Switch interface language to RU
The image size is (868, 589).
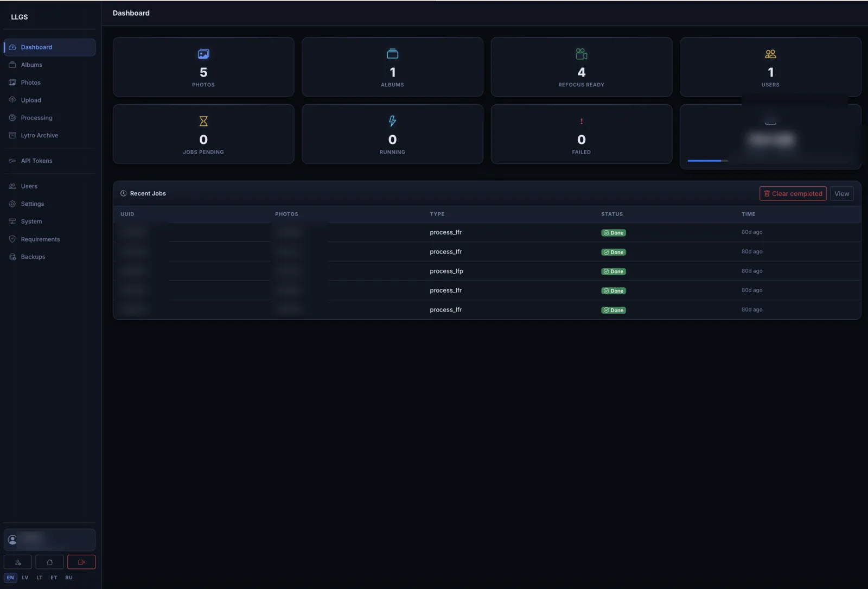69,578
